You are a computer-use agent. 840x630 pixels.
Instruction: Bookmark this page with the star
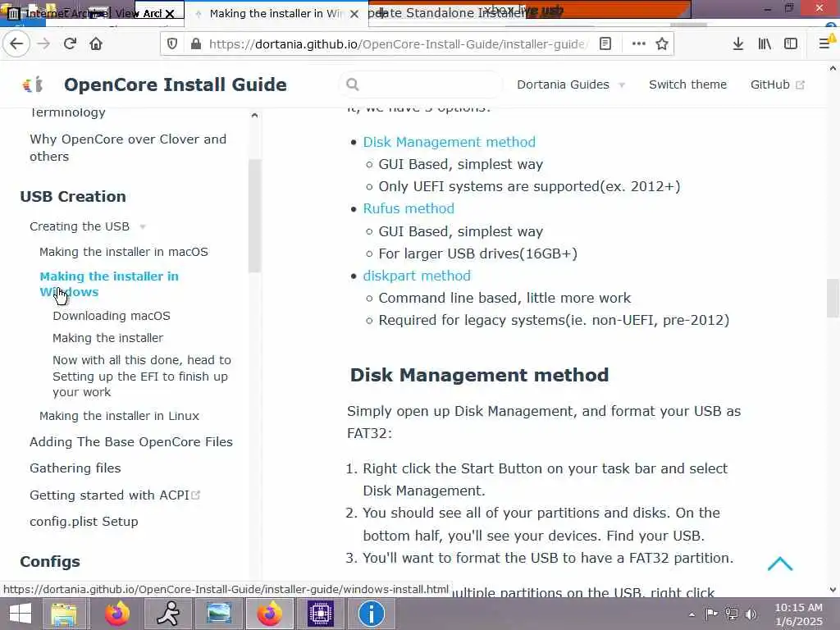click(x=662, y=44)
